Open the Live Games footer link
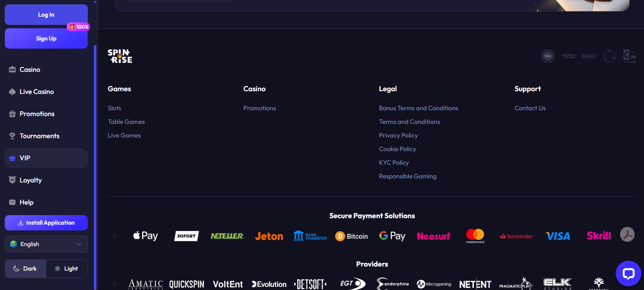 coord(124,135)
